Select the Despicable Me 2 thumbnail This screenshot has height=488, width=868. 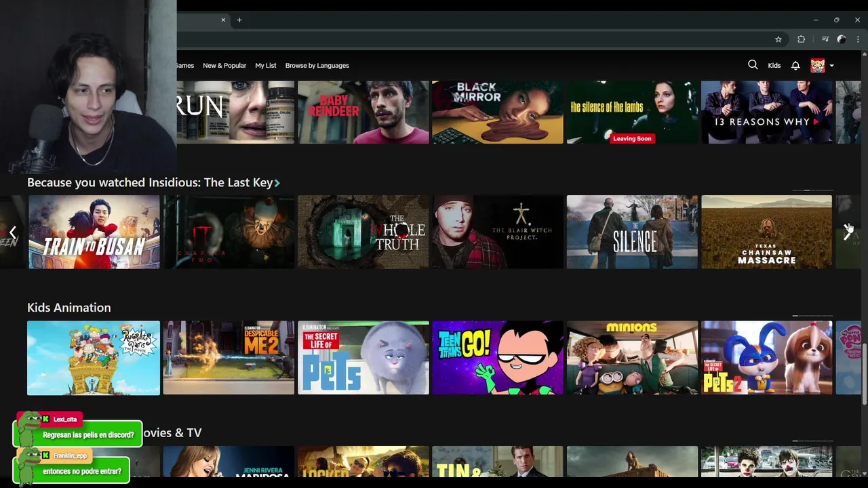coord(229,358)
